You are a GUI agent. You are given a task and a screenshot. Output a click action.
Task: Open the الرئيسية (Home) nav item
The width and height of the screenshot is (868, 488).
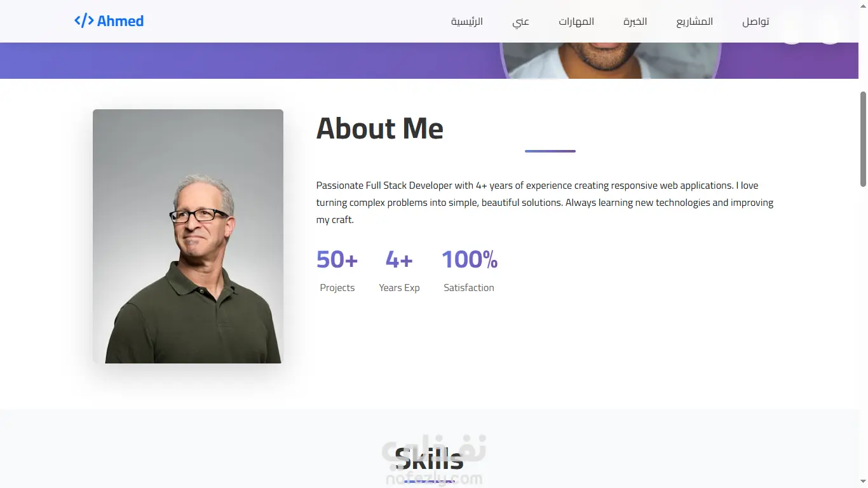467,22
